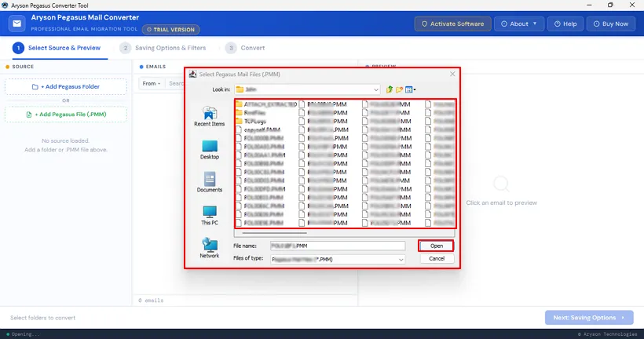Click the file icon on Add Pegasus File
The height and width of the screenshot is (339, 644).
pyautogui.click(x=29, y=115)
